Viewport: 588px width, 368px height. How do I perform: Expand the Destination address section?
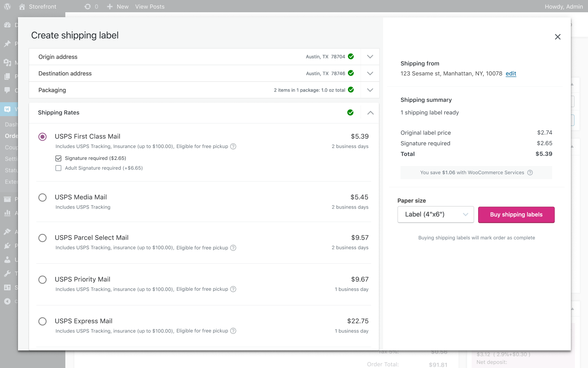(370, 74)
